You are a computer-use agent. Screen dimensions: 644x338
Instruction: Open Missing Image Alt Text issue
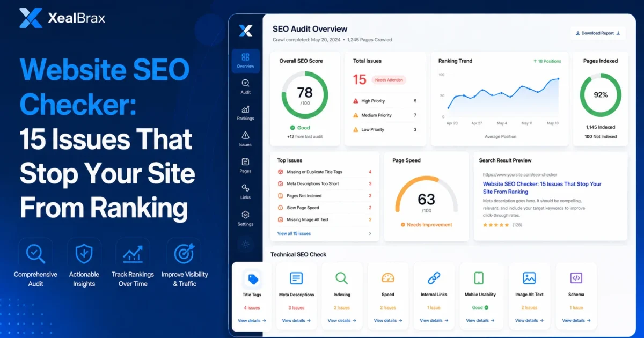(325, 219)
